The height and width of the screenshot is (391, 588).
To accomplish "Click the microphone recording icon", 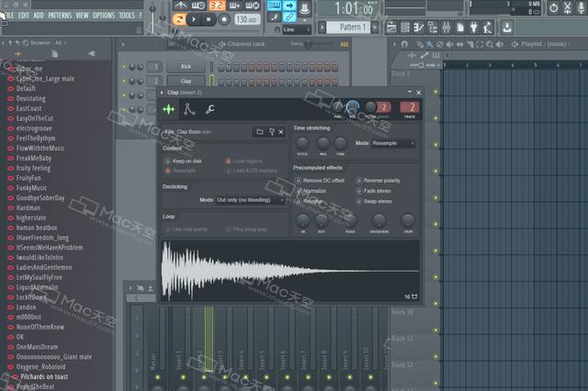I will (581, 7).
